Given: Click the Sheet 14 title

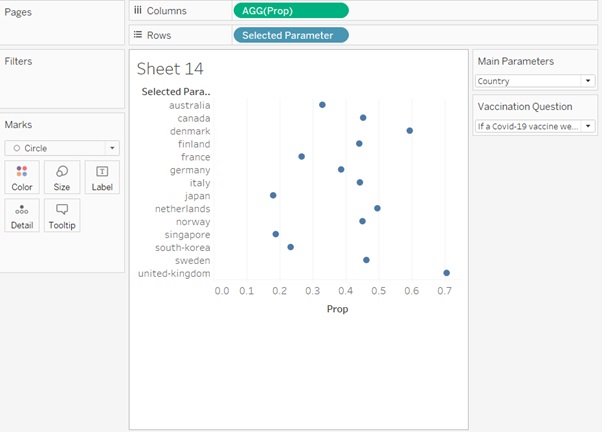Looking at the screenshot, I should [x=170, y=69].
